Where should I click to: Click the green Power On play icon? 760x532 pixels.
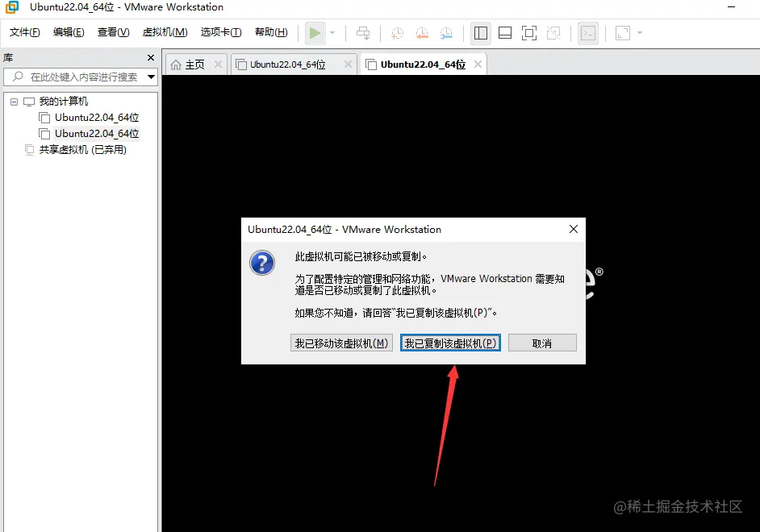(x=315, y=33)
